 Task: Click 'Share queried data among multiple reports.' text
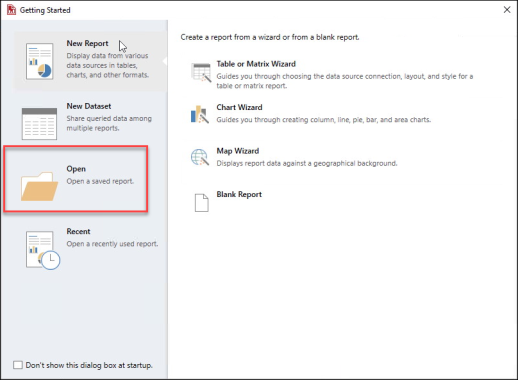tap(109, 123)
